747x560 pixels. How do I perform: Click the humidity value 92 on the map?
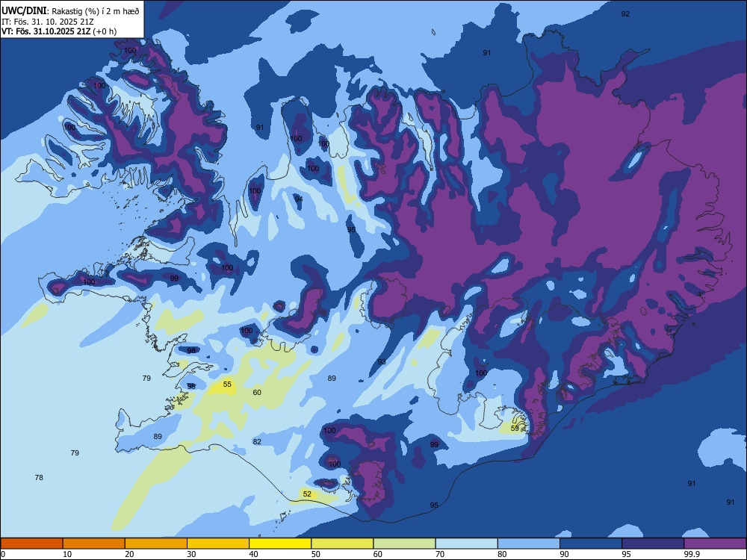tap(625, 13)
